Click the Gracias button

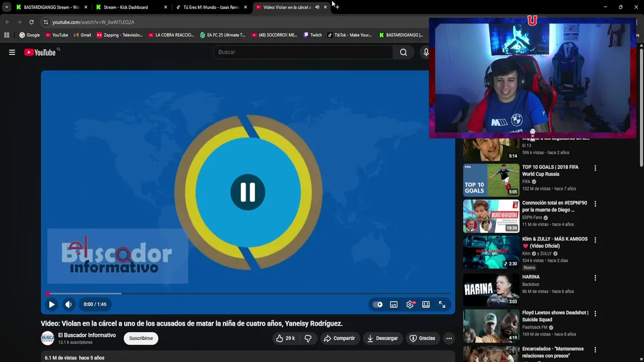tap(422, 338)
